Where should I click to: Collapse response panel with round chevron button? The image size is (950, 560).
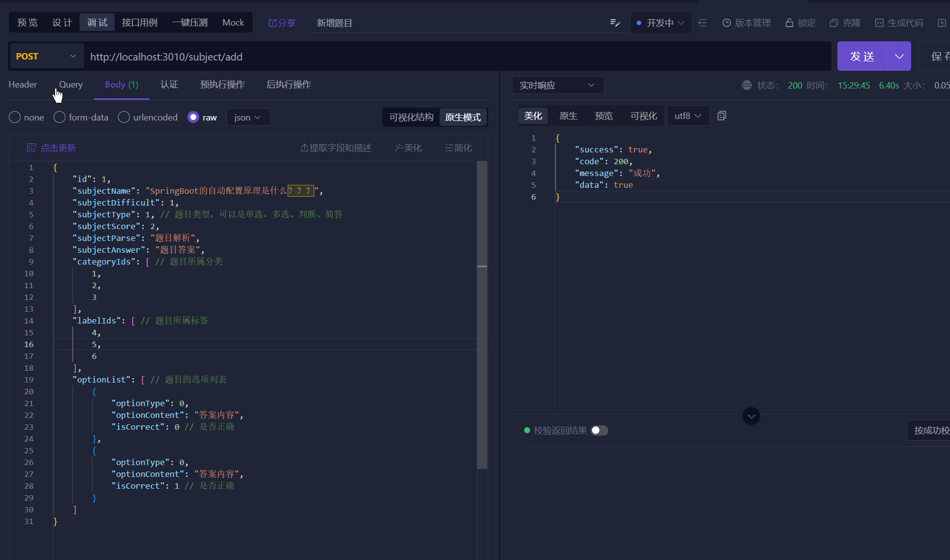tap(751, 416)
